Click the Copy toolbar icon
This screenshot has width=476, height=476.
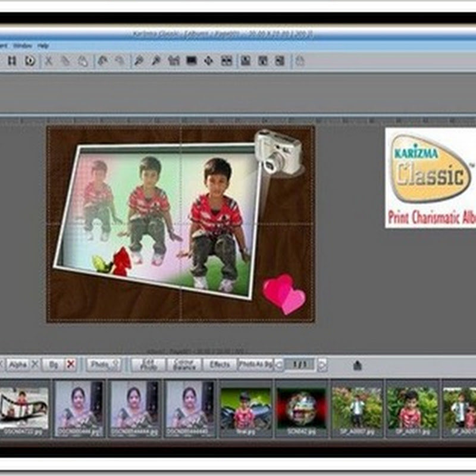click(x=65, y=61)
